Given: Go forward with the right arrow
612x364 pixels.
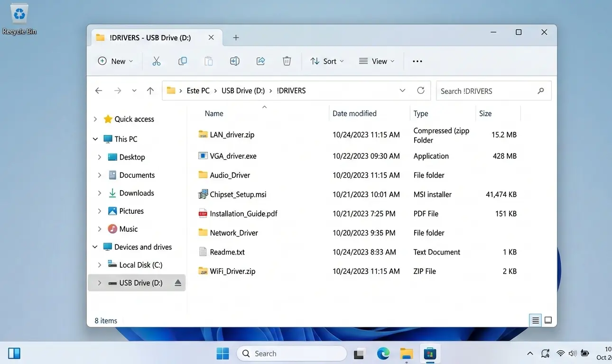Looking at the screenshot, I should click(118, 91).
